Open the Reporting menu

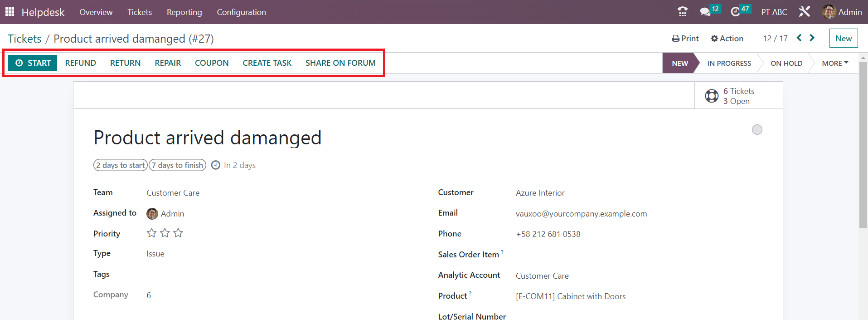point(184,12)
